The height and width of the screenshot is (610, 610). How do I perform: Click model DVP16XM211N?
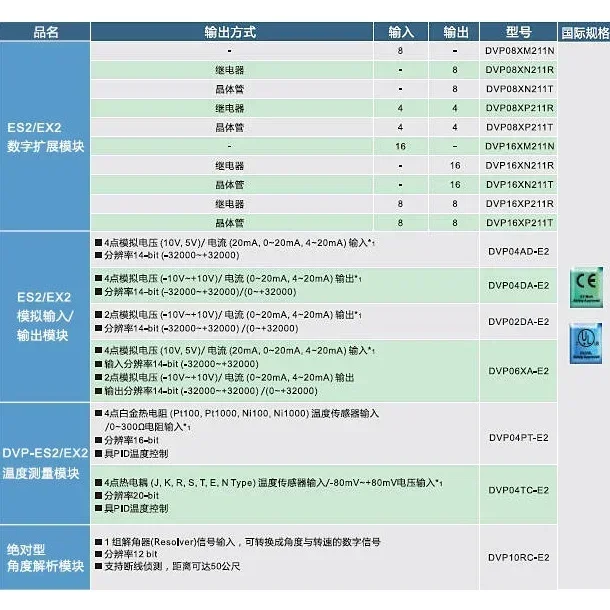click(519, 146)
